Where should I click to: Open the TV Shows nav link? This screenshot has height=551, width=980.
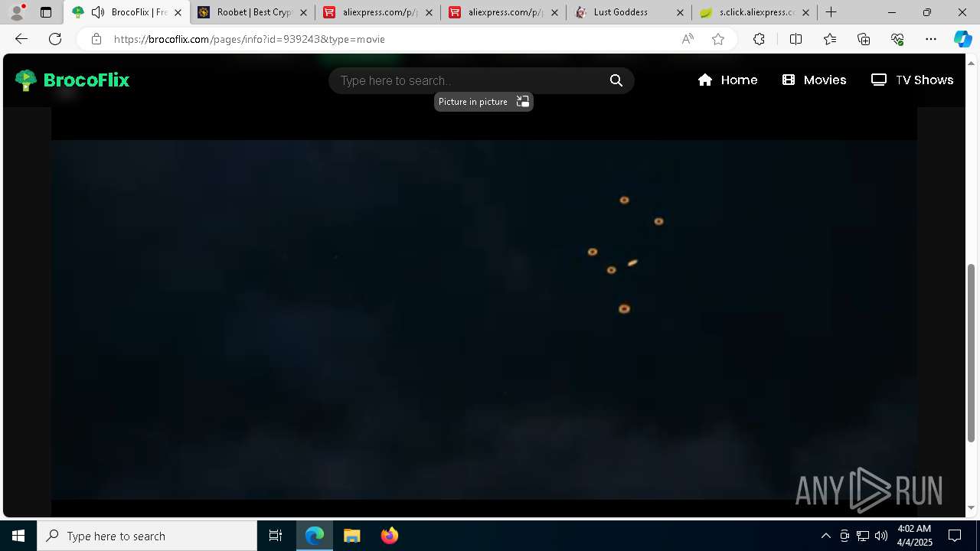[912, 80]
